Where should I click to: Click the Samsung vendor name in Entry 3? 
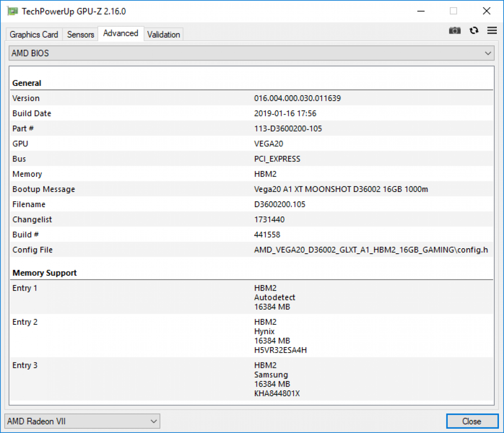271,375
